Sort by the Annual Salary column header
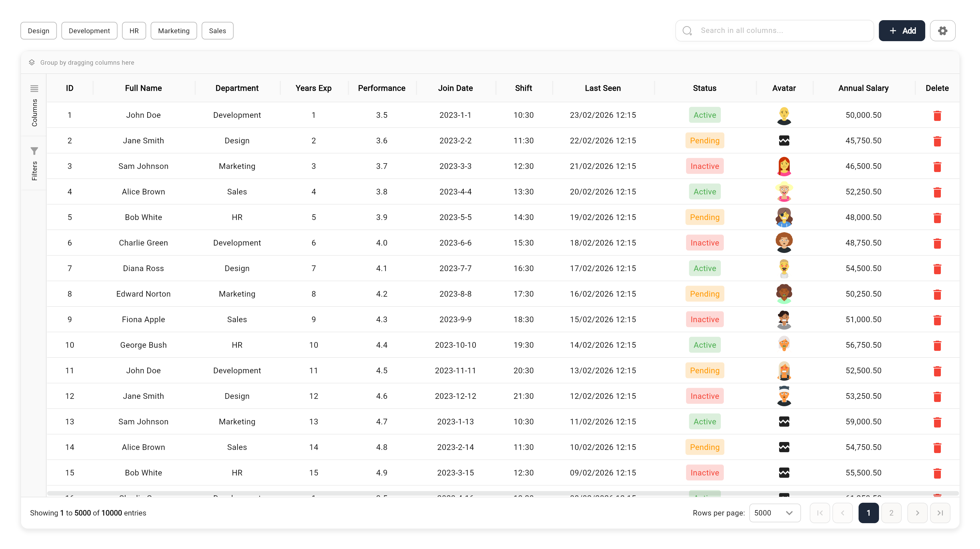The height and width of the screenshot is (549, 980). (x=863, y=88)
